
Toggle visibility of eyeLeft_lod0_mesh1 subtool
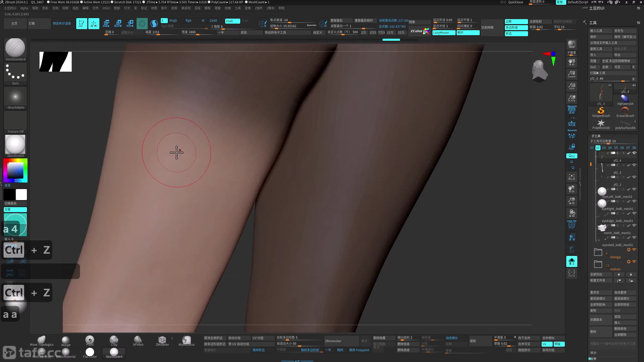634,189
